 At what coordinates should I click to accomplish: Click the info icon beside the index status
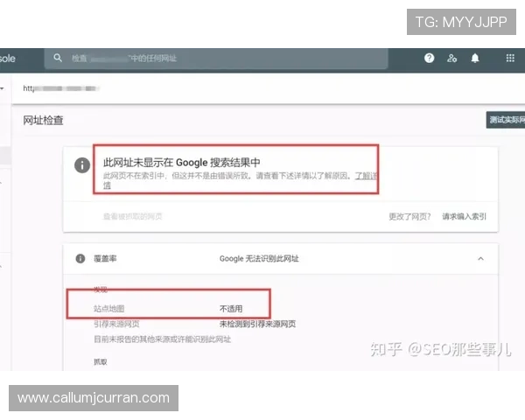click(x=82, y=165)
